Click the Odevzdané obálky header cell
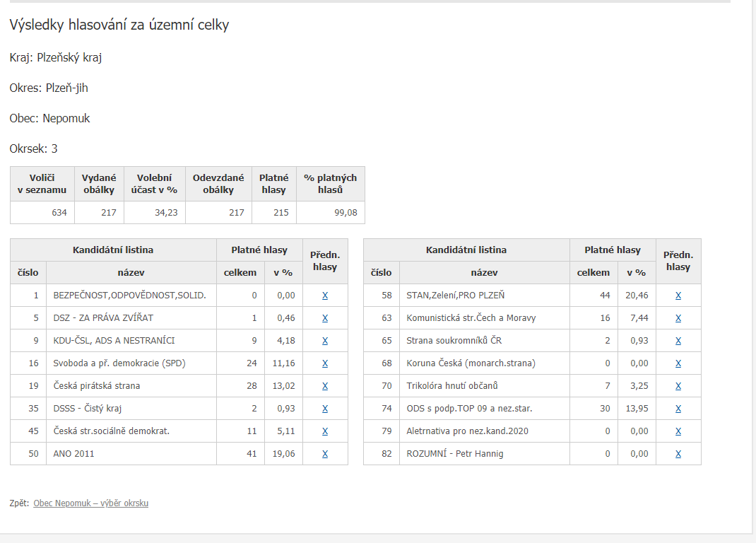The width and height of the screenshot is (756, 543). tap(218, 184)
